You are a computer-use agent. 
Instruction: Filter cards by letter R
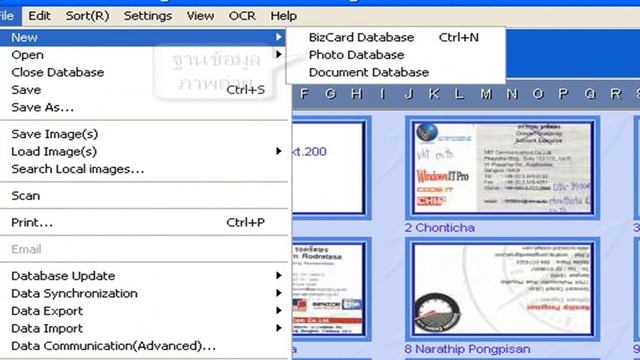616,94
